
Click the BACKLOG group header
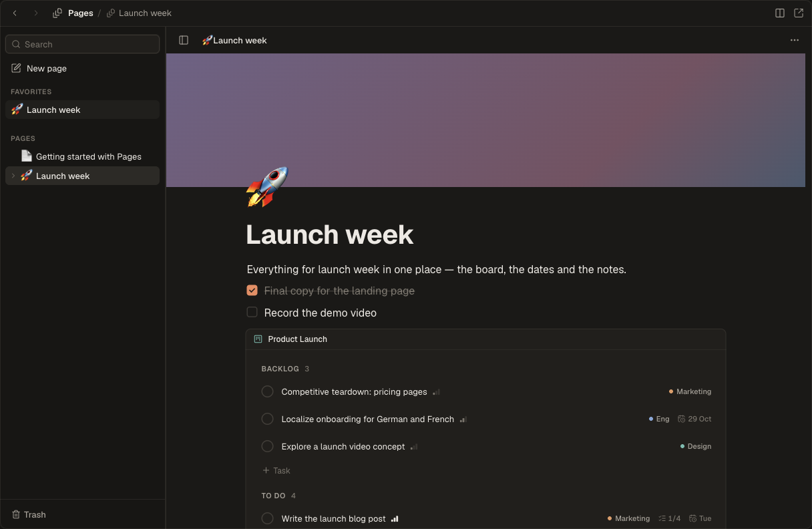[280, 369]
